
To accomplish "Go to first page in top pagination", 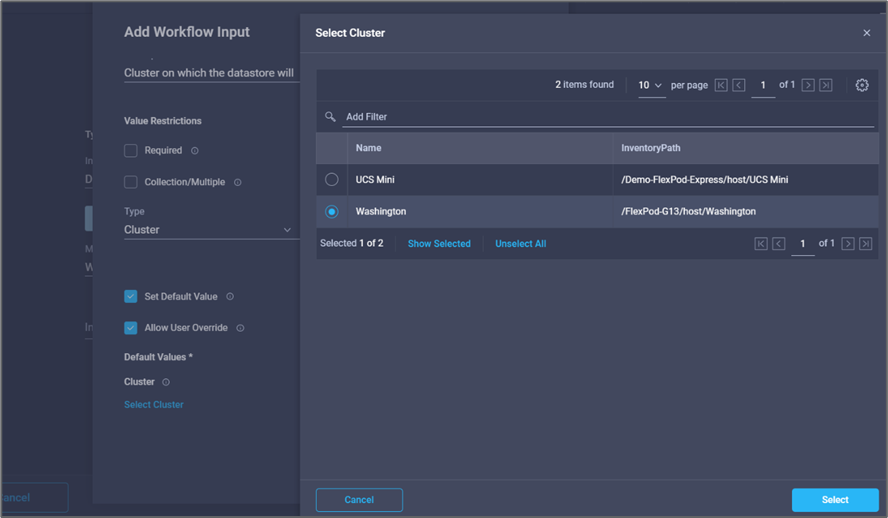I will 721,86.
